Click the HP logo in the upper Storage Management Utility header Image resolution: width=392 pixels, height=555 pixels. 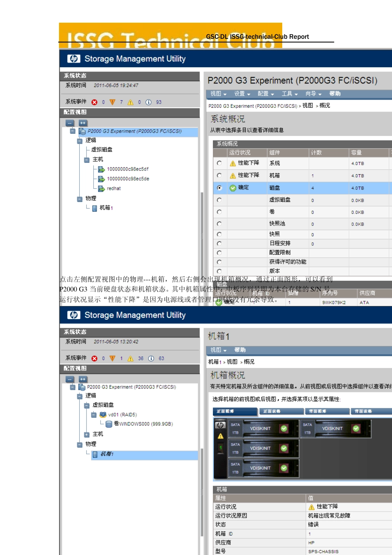[x=74, y=59]
